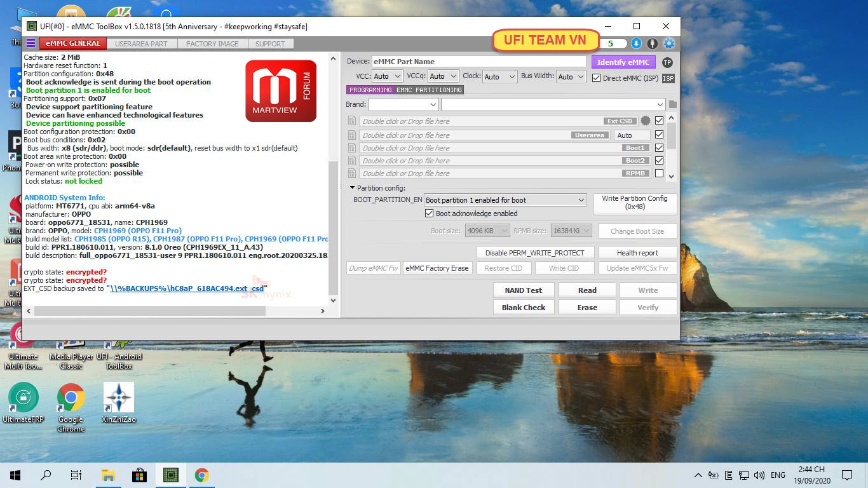Click the file icon of the Boot1 row
The width and height of the screenshot is (868, 488).
pos(351,147)
